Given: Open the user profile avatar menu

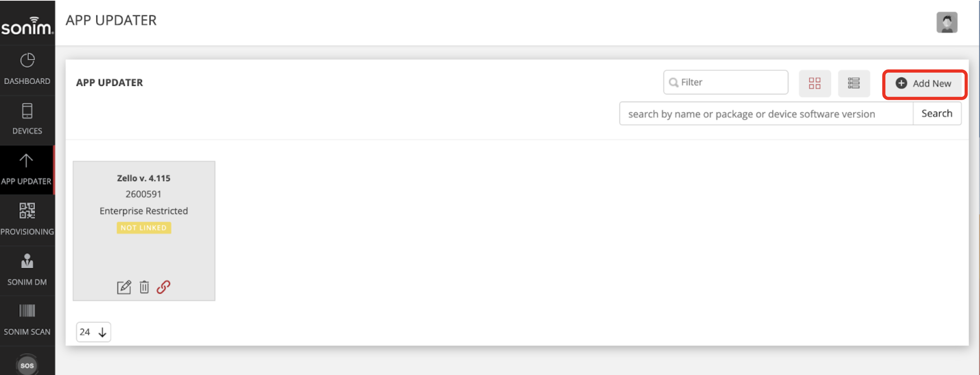Looking at the screenshot, I should click(947, 23).
